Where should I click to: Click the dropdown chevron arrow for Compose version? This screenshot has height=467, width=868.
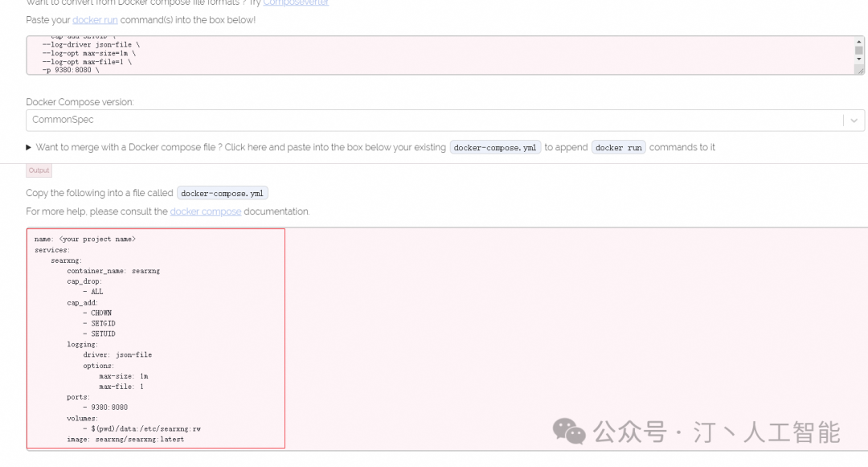[x=854, y=120]
